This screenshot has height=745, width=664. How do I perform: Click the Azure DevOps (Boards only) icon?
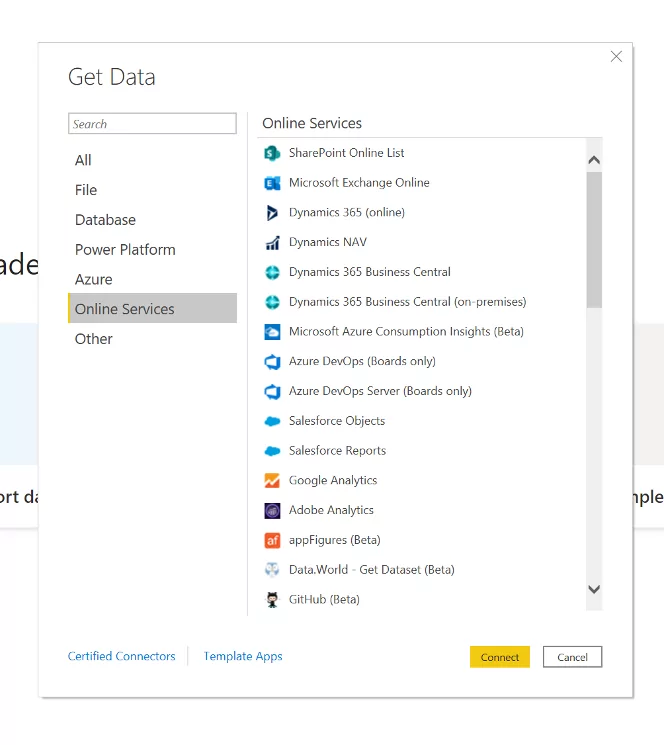tap(272, 362)
